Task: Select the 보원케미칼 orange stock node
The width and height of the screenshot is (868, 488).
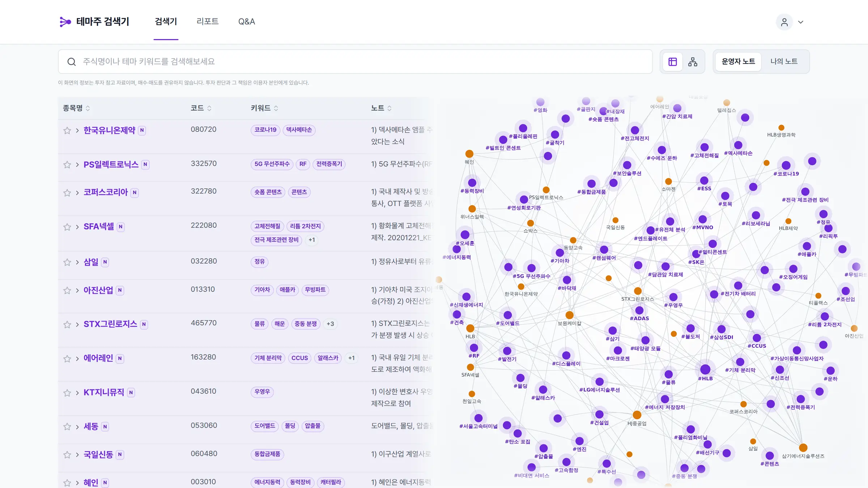Action: 569,315
